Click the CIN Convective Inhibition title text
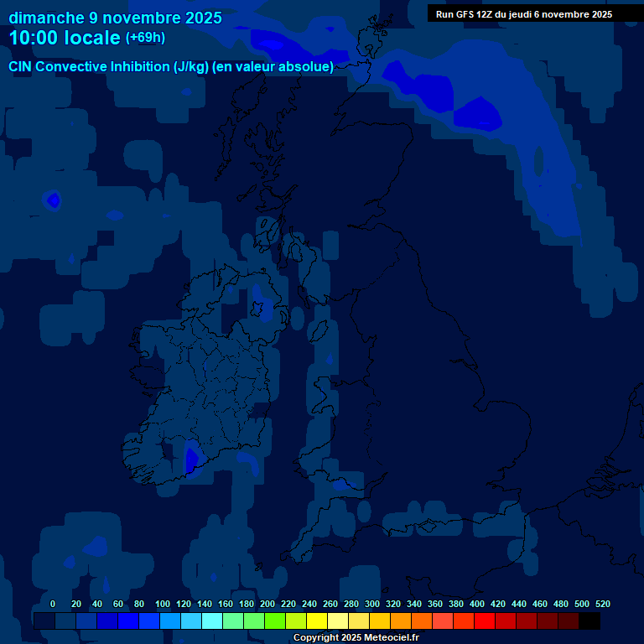 click(171, 67)
